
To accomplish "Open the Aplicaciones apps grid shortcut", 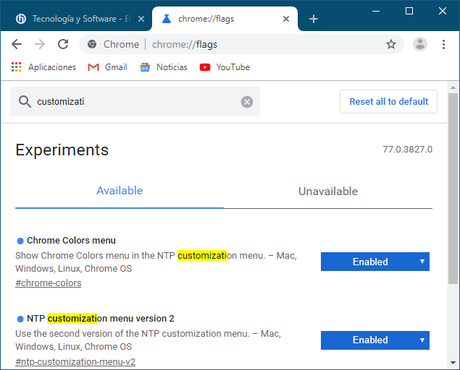I will (x=44, y=67).
